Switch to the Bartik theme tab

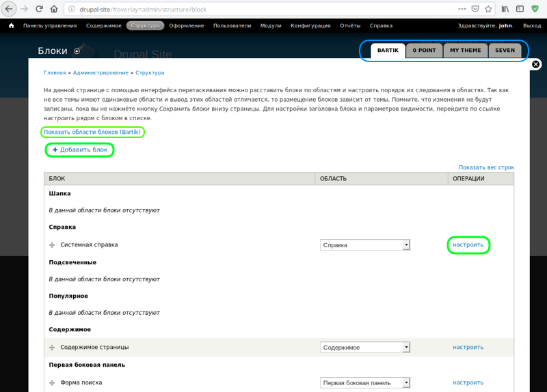(388, 51)
